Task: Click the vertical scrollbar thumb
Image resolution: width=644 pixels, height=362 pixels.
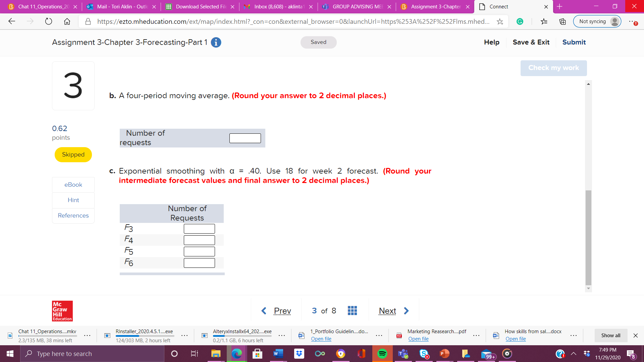Action: point(588,237)
